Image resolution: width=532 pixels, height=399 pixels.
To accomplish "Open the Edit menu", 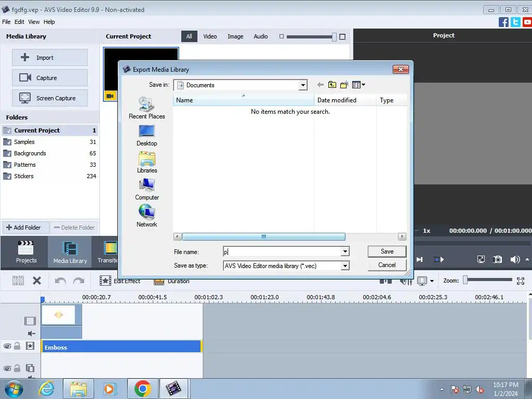I will [19, 22].
